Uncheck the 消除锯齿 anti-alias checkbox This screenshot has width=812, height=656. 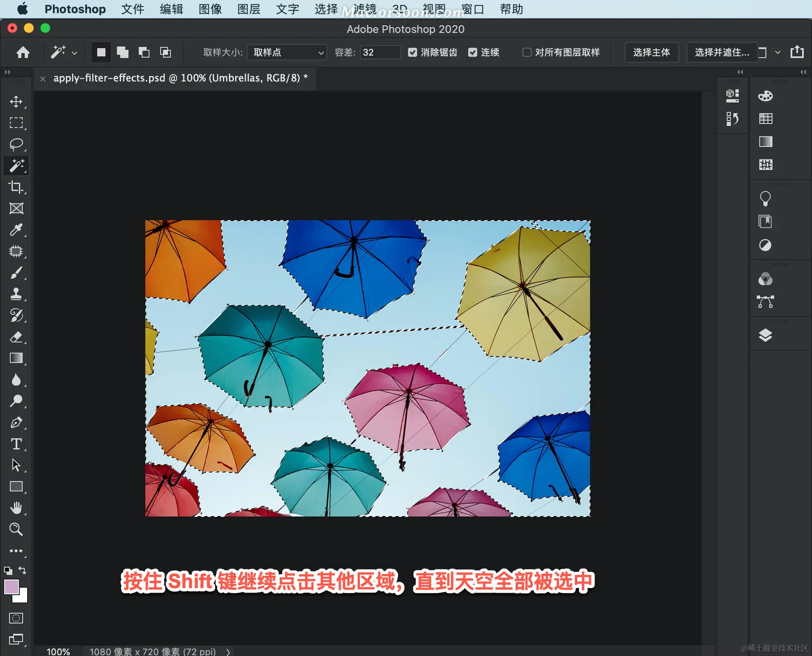(412, 52)
